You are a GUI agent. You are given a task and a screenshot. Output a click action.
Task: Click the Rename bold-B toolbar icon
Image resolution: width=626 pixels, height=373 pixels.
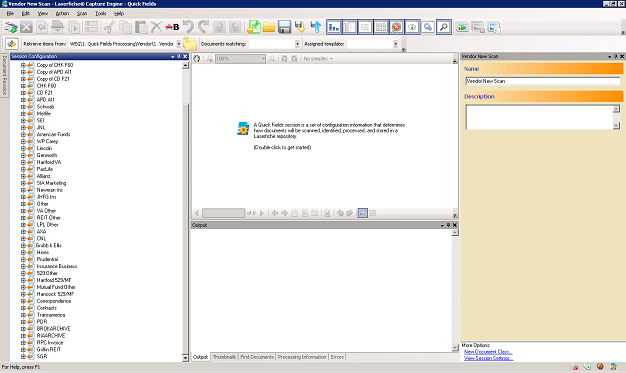[172, 27]
